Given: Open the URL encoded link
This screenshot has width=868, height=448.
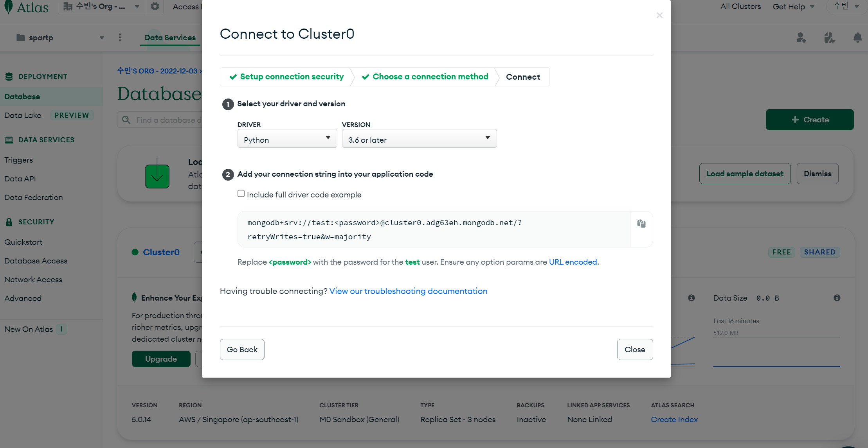Looking at the screenshot, I should [573, 262].
